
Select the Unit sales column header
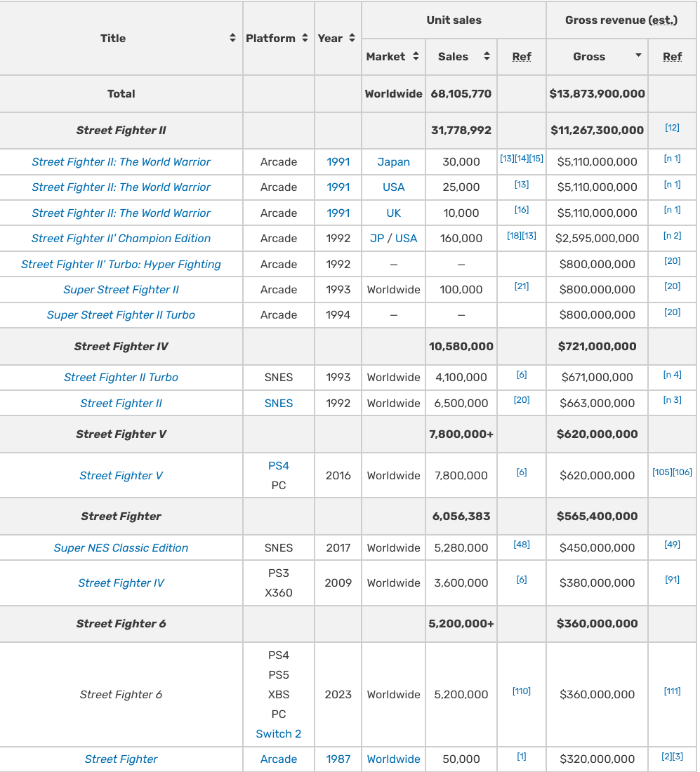tap(454, 20)
